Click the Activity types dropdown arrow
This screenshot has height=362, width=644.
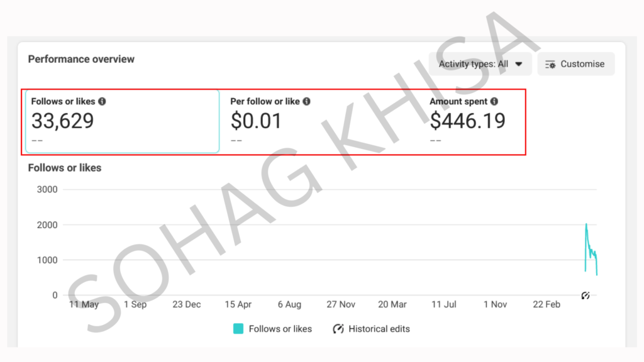point(519,65)
